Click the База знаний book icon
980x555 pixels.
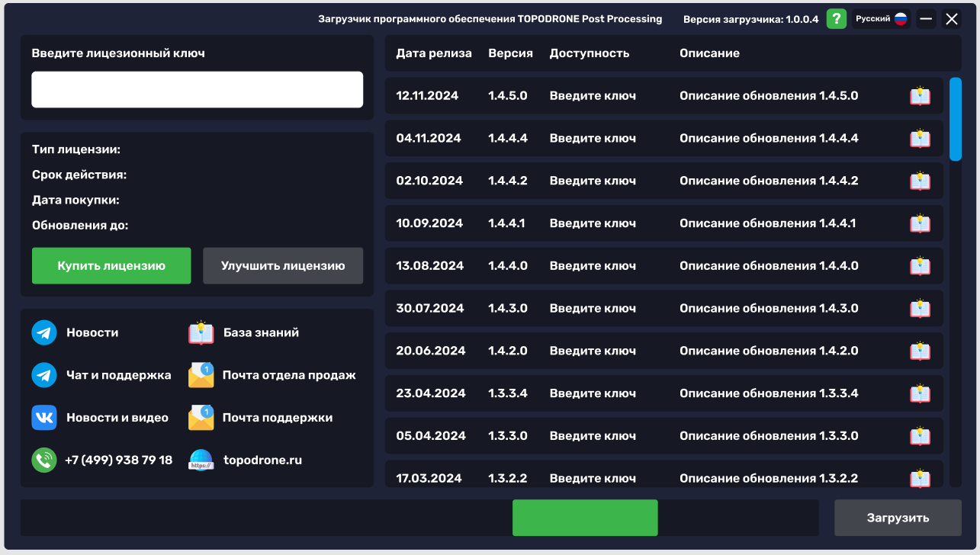[201, 332]
